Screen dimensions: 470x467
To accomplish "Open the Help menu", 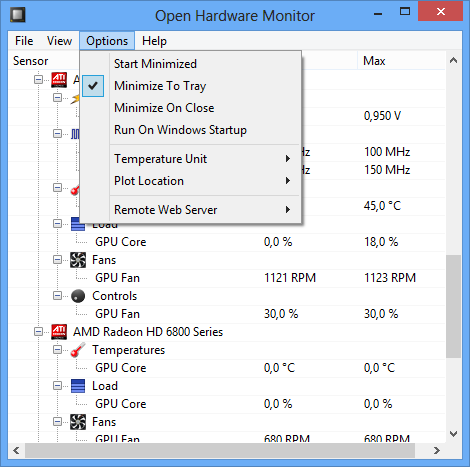I will 154,41.
